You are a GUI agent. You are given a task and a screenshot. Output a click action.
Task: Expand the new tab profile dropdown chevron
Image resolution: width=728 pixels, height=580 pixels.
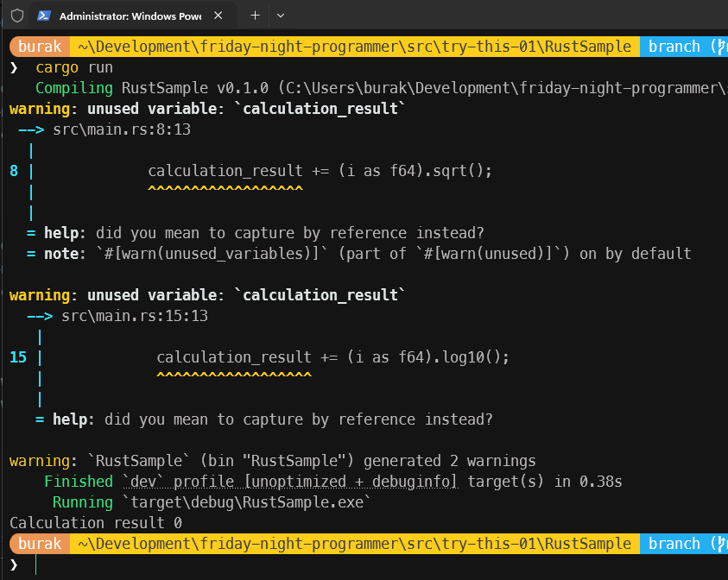pos(281,16)
